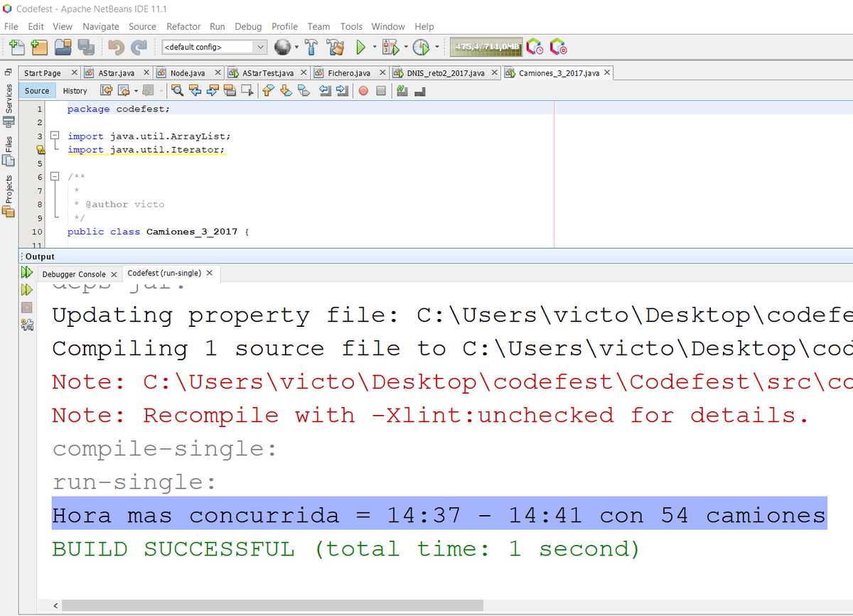The width and height of the screenshot is (853, 616).
Task: Open the Navigate menu
Action: [101, 26]
